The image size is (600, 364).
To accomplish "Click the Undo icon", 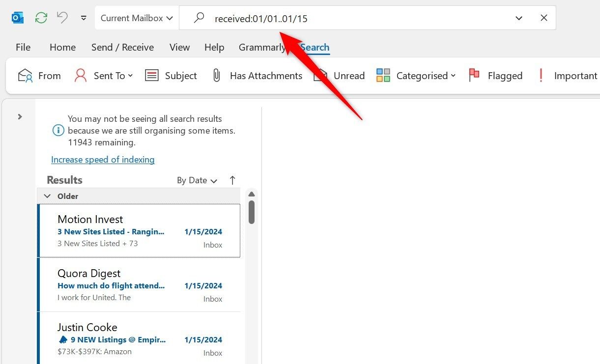I will point(61,17).
